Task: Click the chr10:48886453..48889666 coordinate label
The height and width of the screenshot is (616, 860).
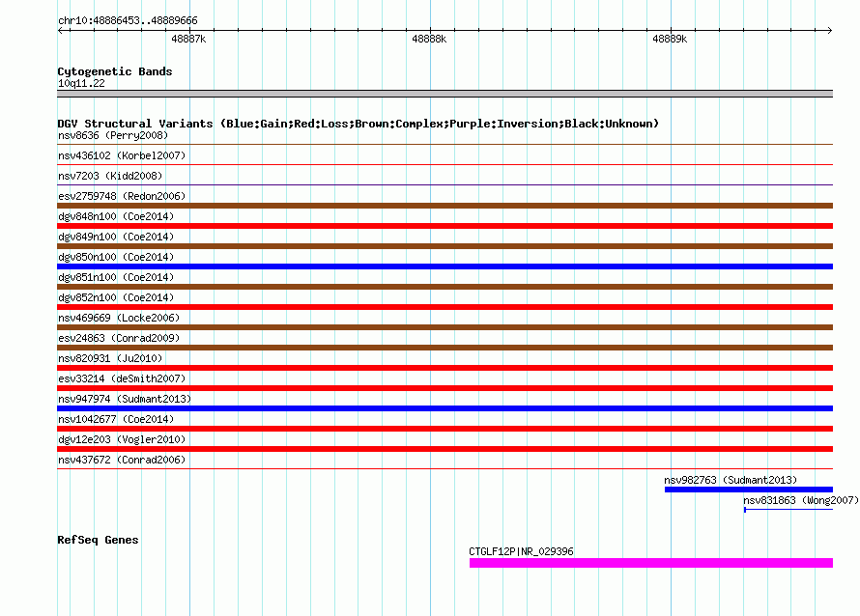Action: pos(128,20)
